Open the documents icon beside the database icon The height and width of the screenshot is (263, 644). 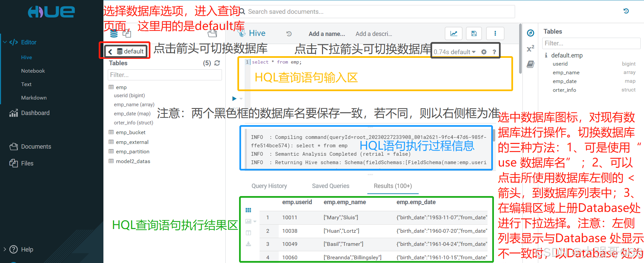click(127, 33)
